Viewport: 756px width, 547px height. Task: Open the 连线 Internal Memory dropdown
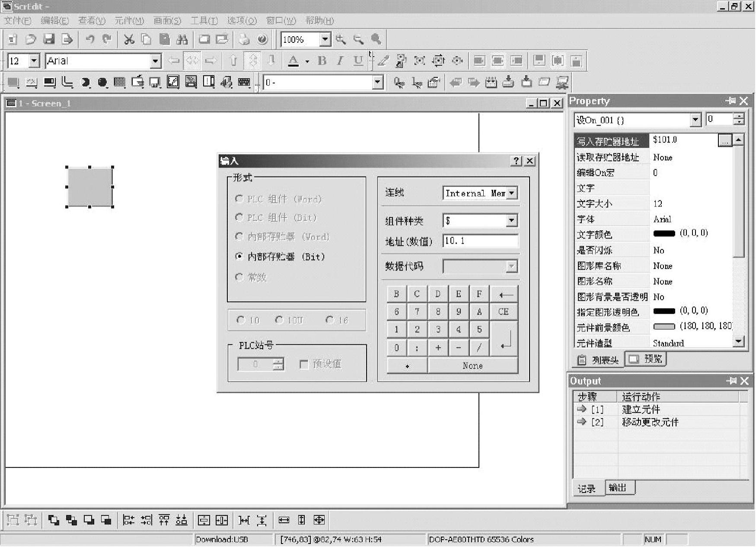[512, 193]
